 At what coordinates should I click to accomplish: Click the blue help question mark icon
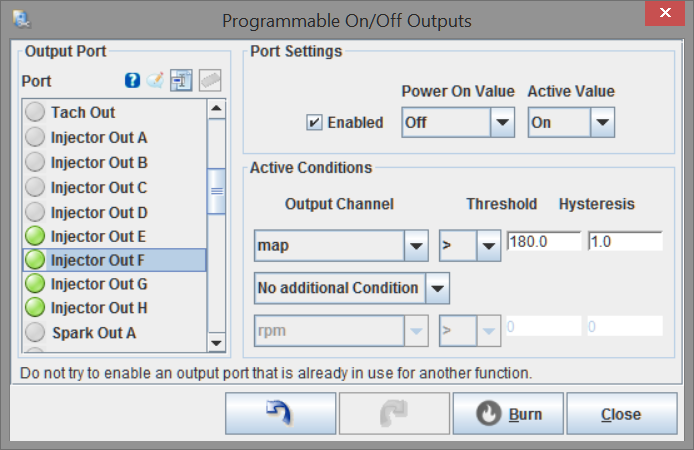(x=132, y=81)
